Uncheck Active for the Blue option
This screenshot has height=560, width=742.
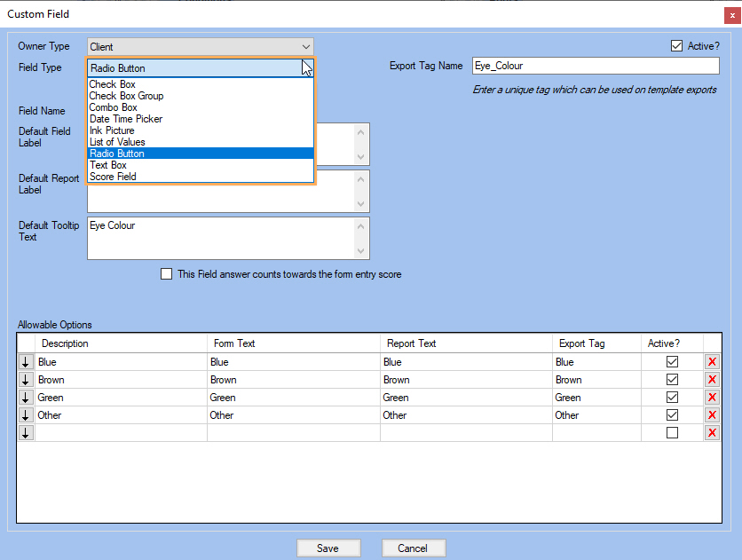(672, 362)
